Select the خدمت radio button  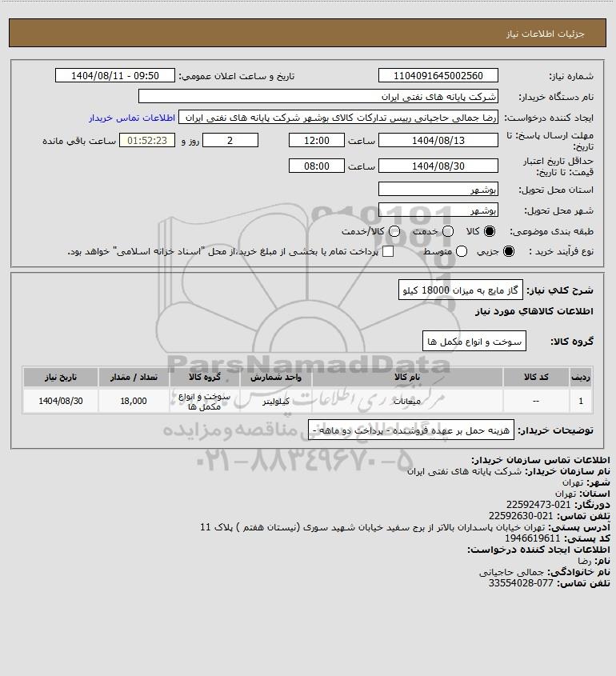tap(448, 231)
